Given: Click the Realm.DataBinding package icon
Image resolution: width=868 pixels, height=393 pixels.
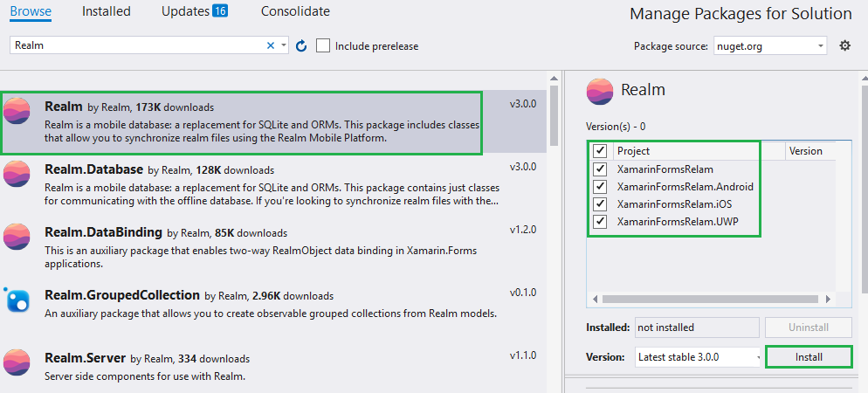Looking at the screenshot, I should click(x=17, y=238).
